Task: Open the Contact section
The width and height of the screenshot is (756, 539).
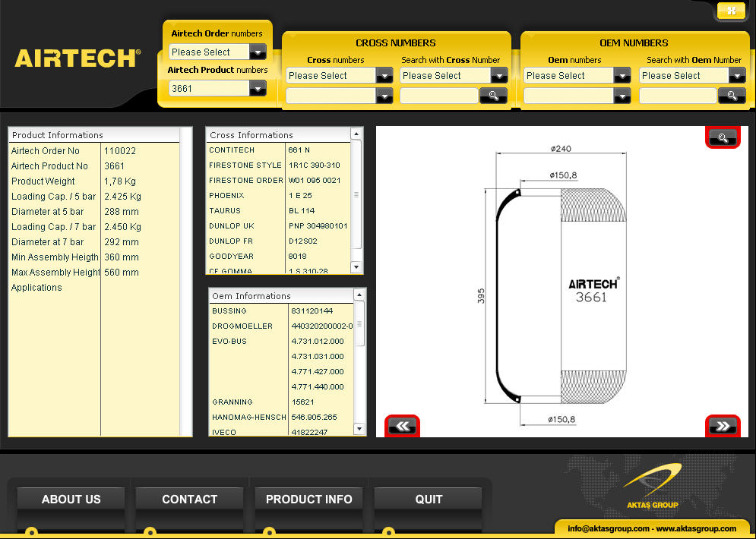Action: click(x=189, y=500)
